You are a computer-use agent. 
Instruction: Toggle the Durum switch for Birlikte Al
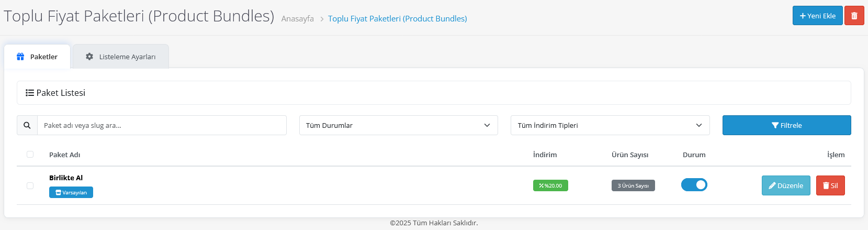point(694,185)
